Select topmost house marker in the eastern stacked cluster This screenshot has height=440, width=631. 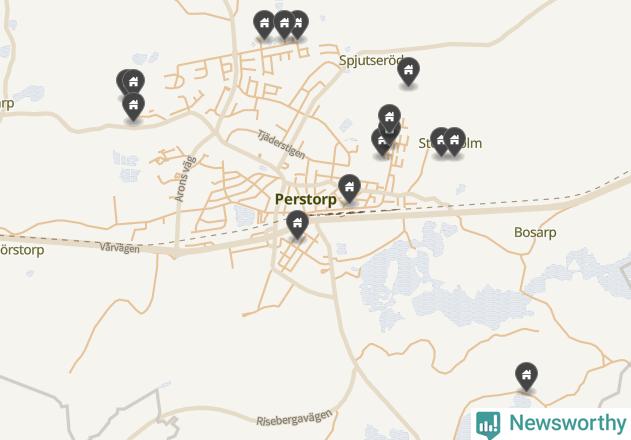pos(389,118)
